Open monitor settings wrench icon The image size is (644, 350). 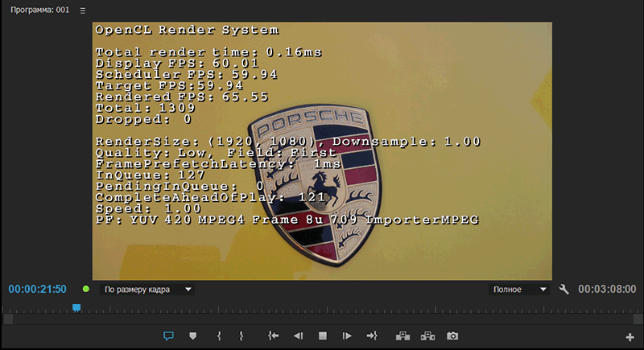(x=564, y=290)
